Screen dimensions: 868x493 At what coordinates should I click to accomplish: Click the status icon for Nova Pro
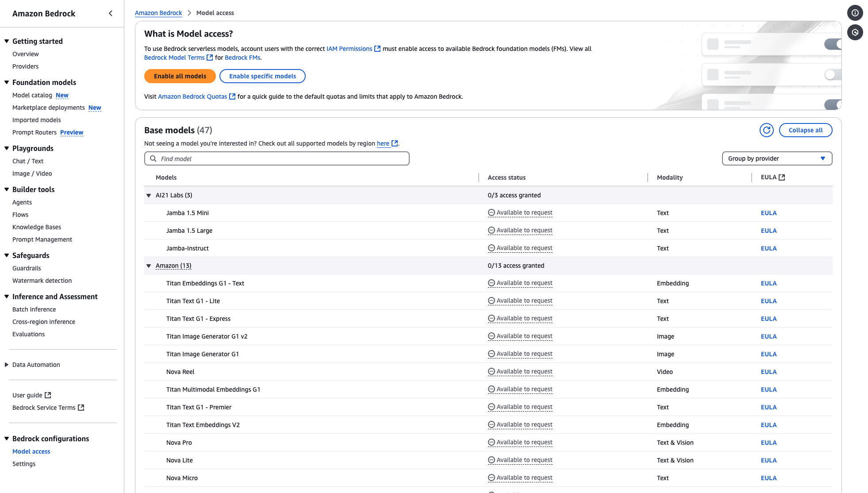pos(491,443)
